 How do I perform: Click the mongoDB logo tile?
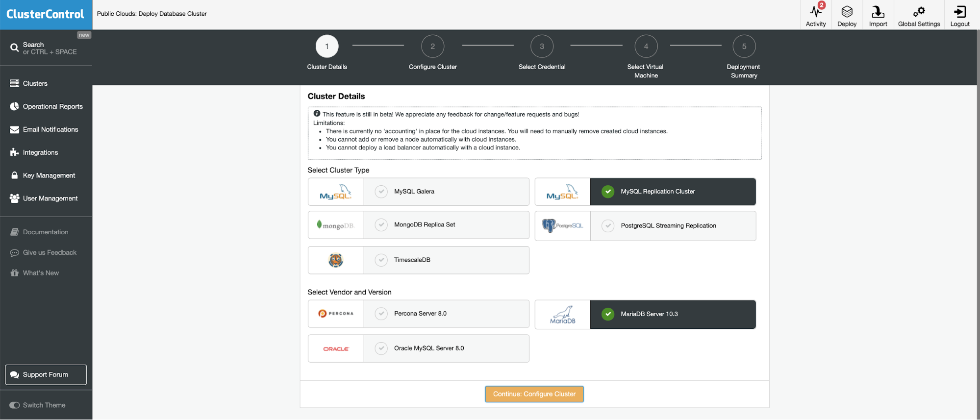(336, 225)
